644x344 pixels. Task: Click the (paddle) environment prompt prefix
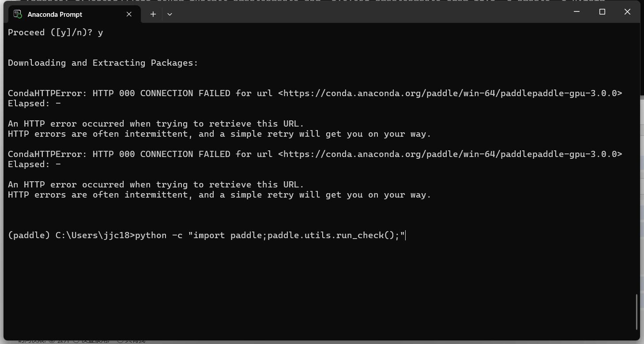click(x=29, y=236)
